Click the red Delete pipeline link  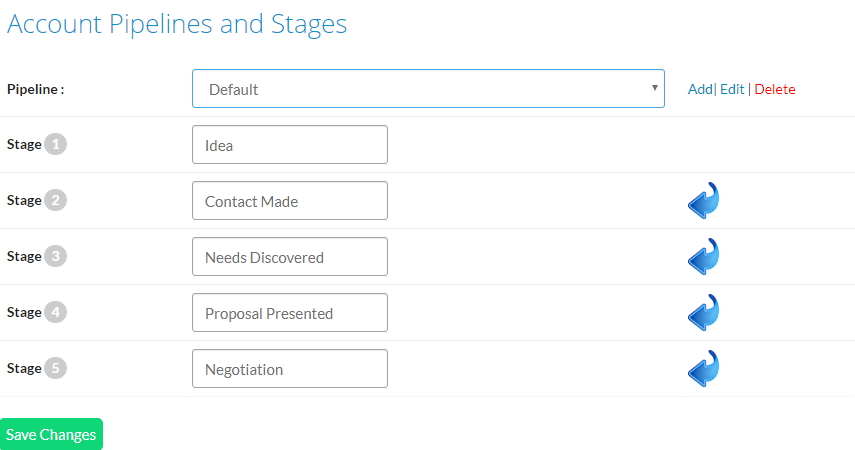(x=775, y=89)
